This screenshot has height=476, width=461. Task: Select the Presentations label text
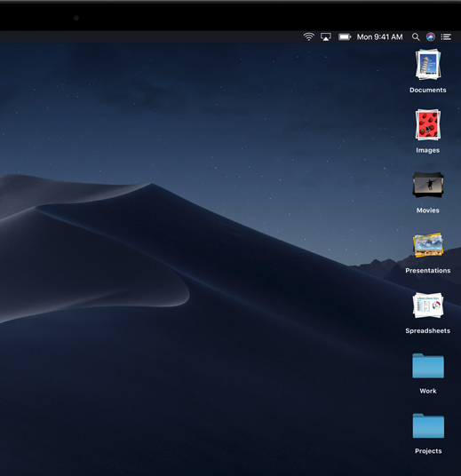pyautogui.click(x=428, y=271)
